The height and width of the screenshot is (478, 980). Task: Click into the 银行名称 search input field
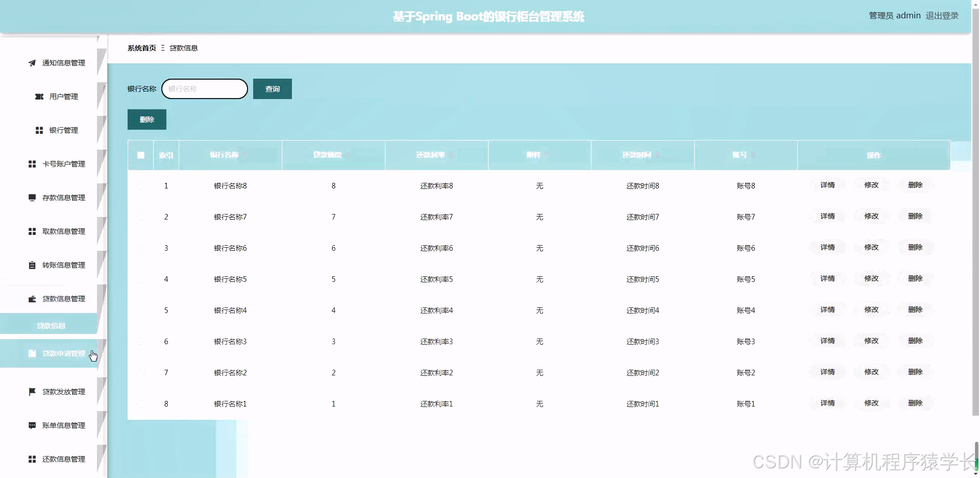(x=205, y=89)
